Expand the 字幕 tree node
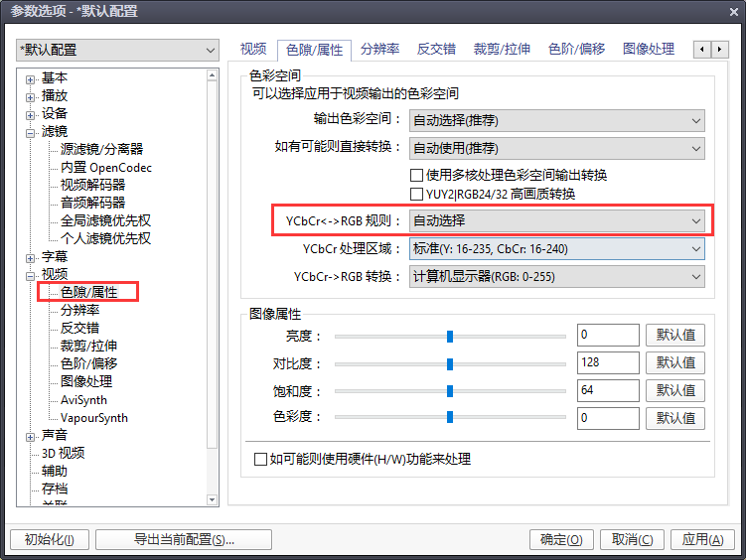This screenshot has width=746, height=560. [30, 258]
